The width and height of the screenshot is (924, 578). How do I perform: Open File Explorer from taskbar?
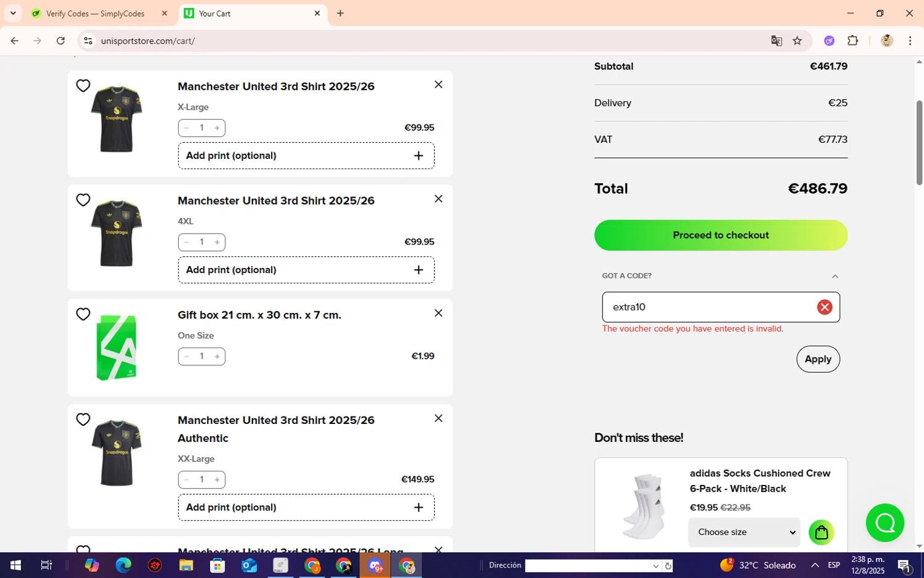click(x=186, y=565)
